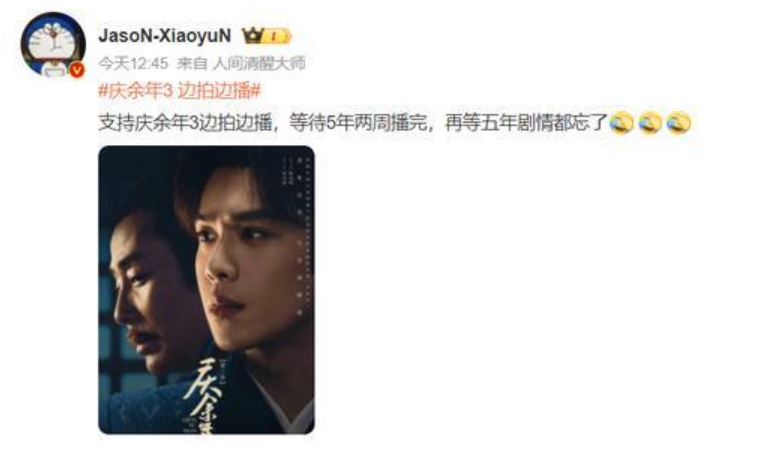The height and width of the screenshot is (462, 763).
Task: Select the last laughing-crying emoji
Action: coord(679,123)
